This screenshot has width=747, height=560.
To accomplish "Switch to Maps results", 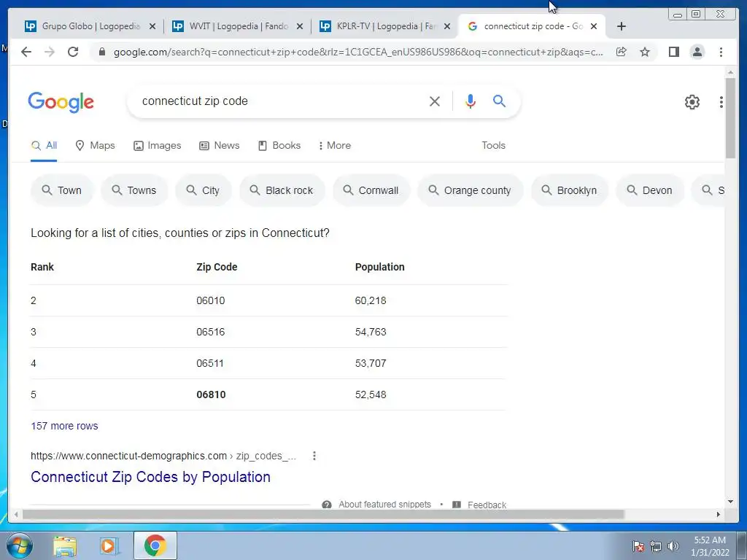I will tap(96, 146).
